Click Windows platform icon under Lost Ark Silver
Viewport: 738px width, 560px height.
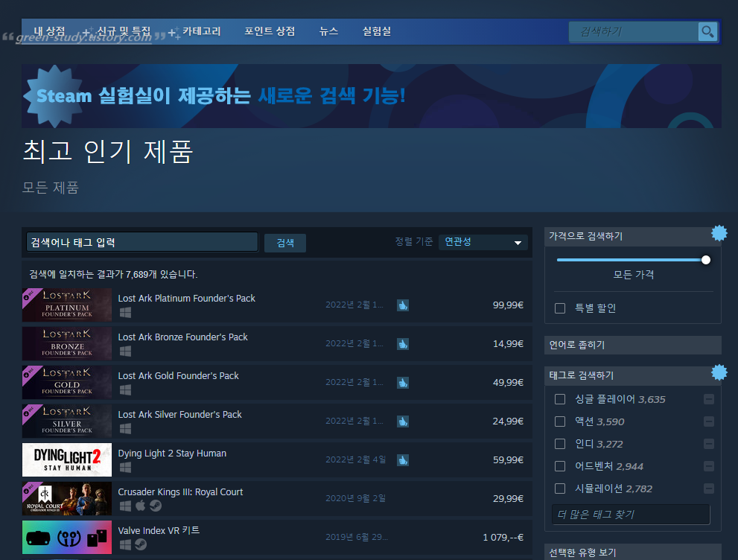[x=125, y=428]
